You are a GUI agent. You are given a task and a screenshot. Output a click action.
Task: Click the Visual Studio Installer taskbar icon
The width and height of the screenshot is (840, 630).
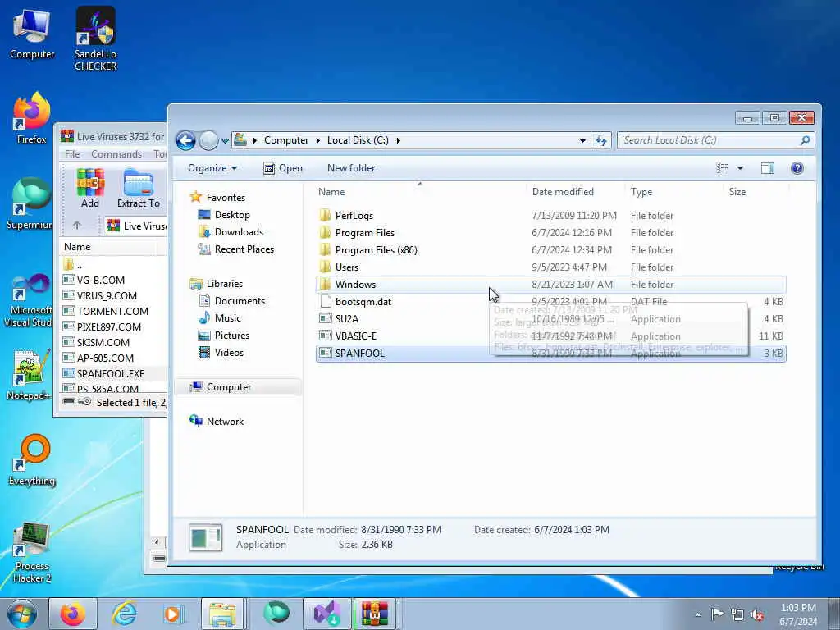pos(326,614)
